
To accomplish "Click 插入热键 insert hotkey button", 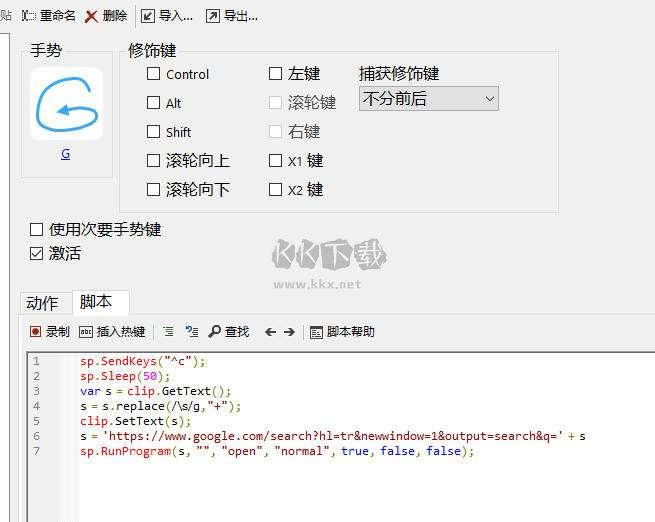I will tap(112, 332).
